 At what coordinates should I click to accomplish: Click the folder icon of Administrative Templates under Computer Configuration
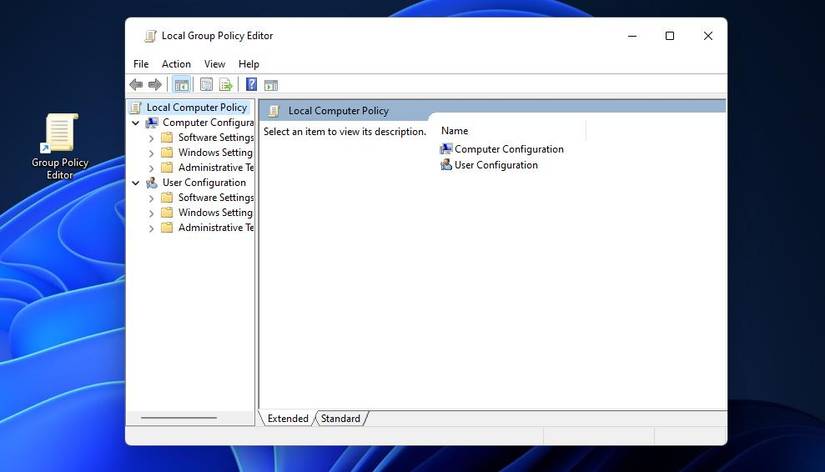click(167, 167)
